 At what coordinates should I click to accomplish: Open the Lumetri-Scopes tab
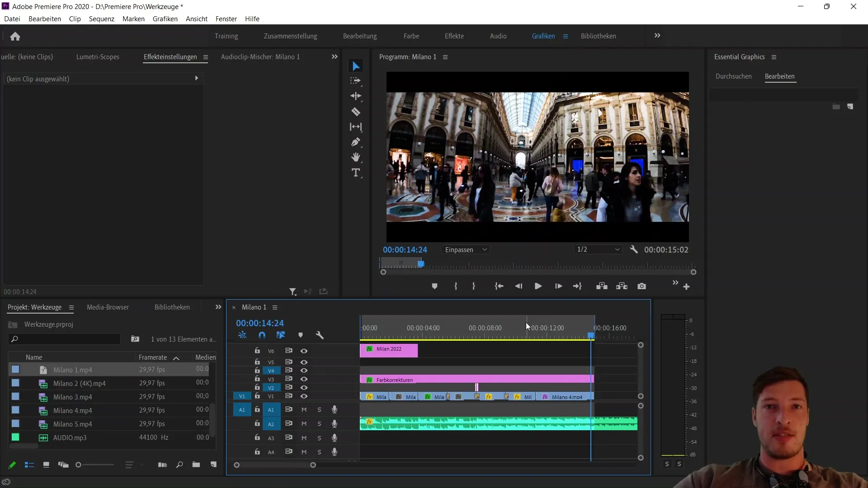coord(98,57)
